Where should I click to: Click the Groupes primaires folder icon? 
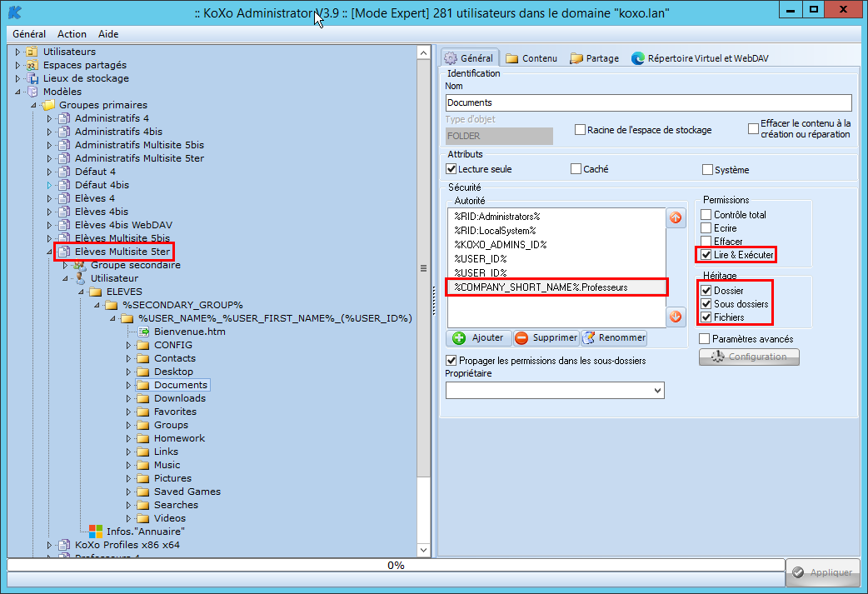click(48, 105)
